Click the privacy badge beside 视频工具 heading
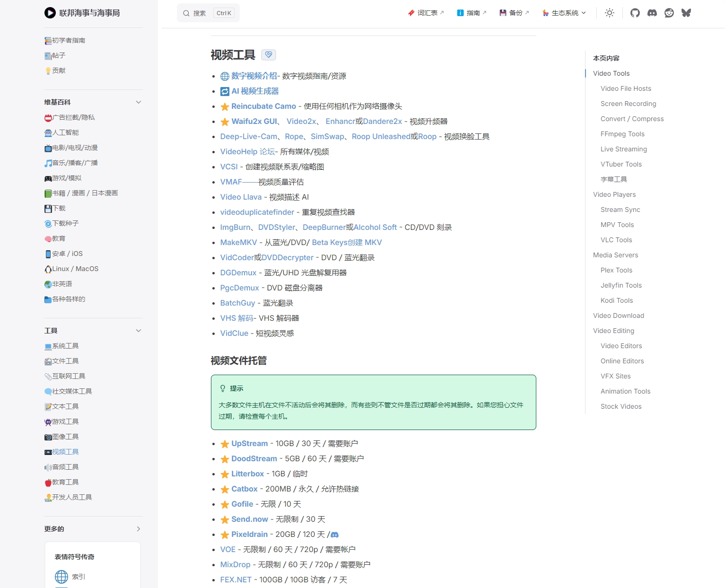 click(x=269, y=55)
